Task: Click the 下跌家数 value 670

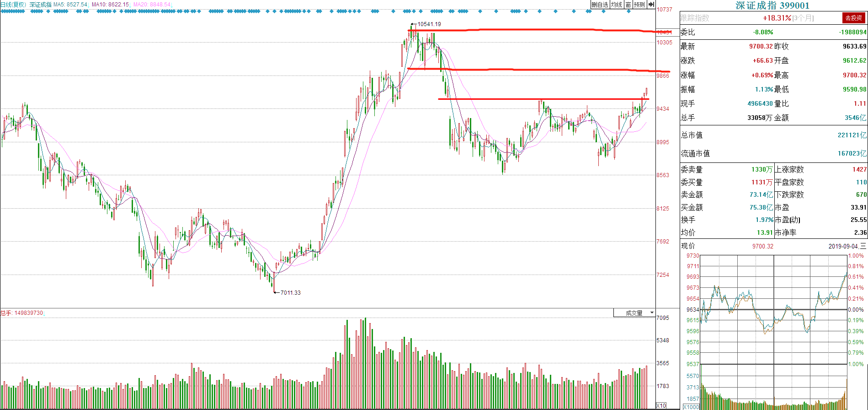Action: (x=861, y=194)
